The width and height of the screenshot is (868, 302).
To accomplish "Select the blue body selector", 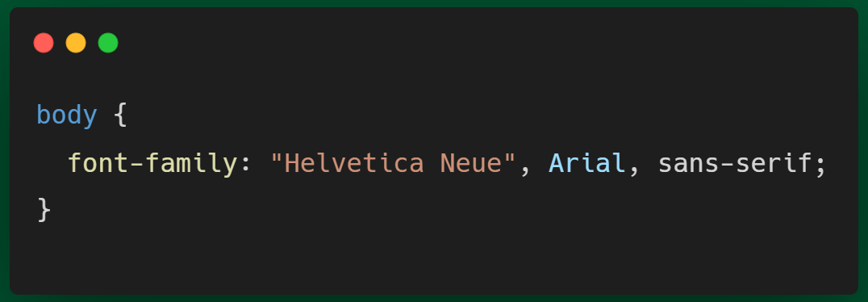I will tap(67, 115).
